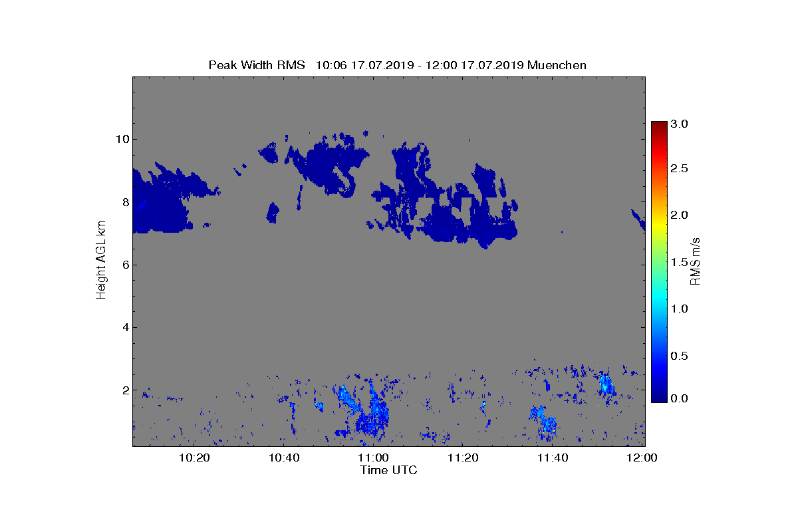Click the colorbar value 0.5
The width and height of the screenshot is (798, 532).
click(x=678, y=356)
